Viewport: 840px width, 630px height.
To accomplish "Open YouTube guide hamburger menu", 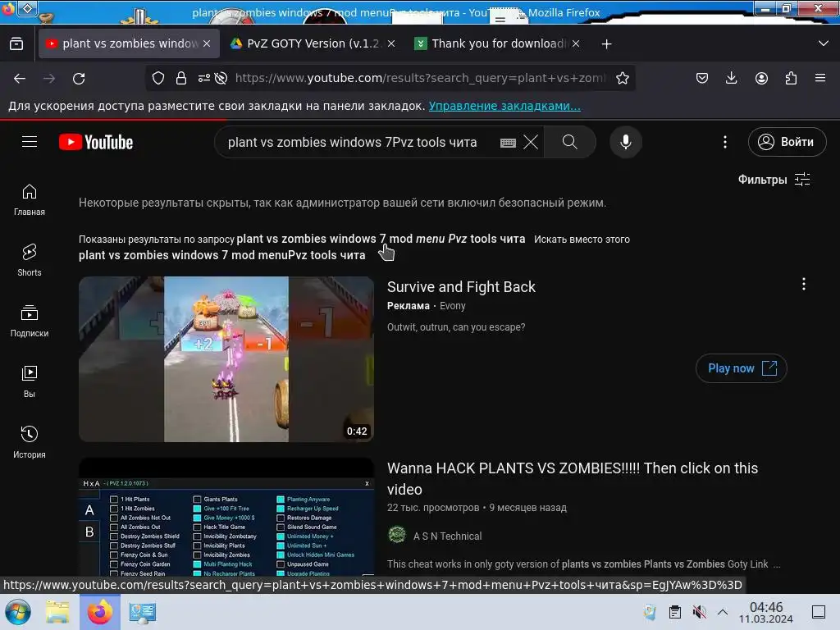I will pos(30,141).
